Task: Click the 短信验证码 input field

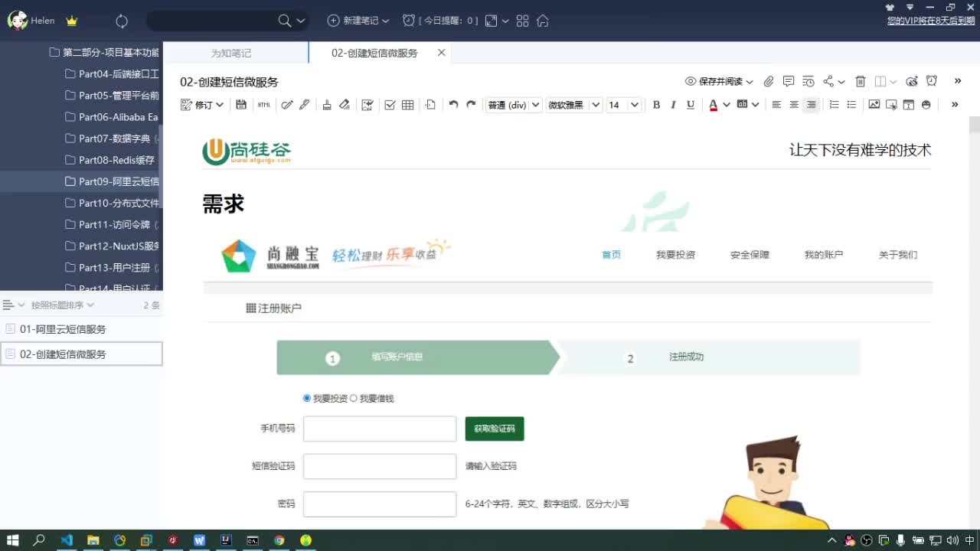Action: 380,466
